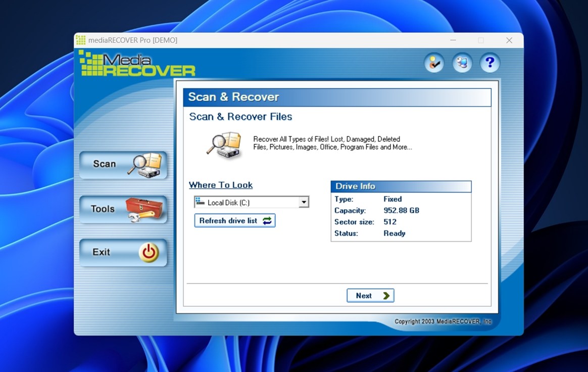
Task: Click the registration checkmark icon
Action: [x=434, y=63]
